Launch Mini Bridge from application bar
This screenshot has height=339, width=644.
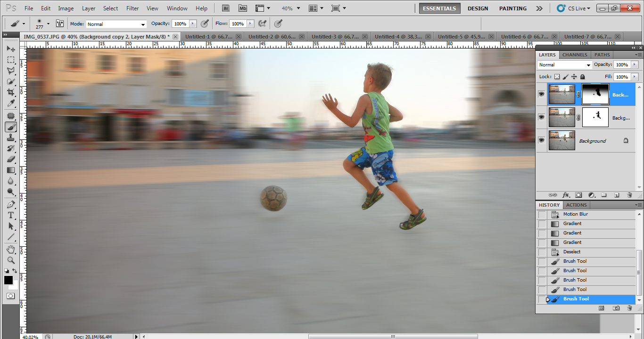point(243,8)
